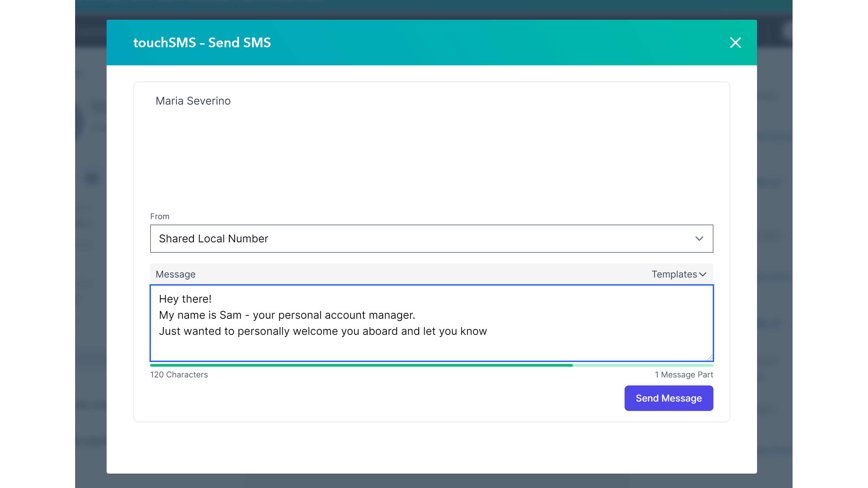The height and width of the screenshot is (488, 868).
Task: Click the Templates chevron icon
Action: 703,274
